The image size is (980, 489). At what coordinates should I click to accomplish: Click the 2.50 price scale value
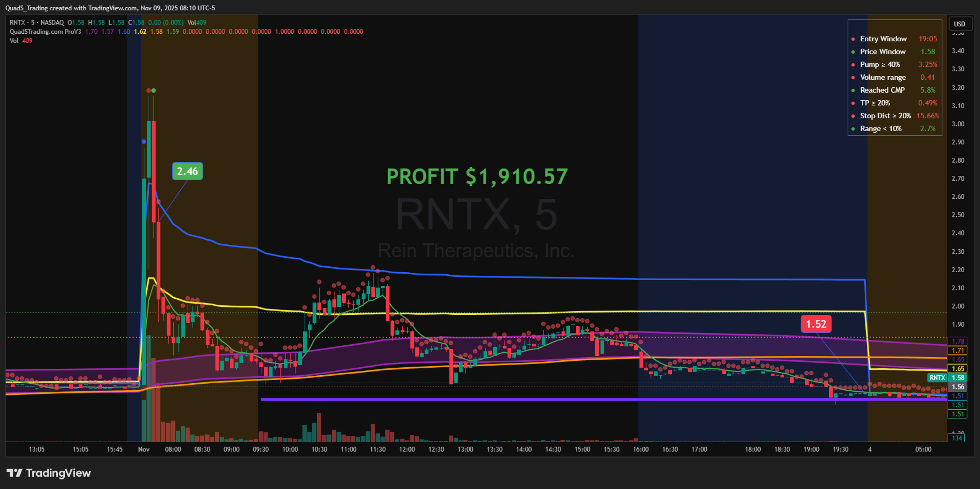click(958, 215)
